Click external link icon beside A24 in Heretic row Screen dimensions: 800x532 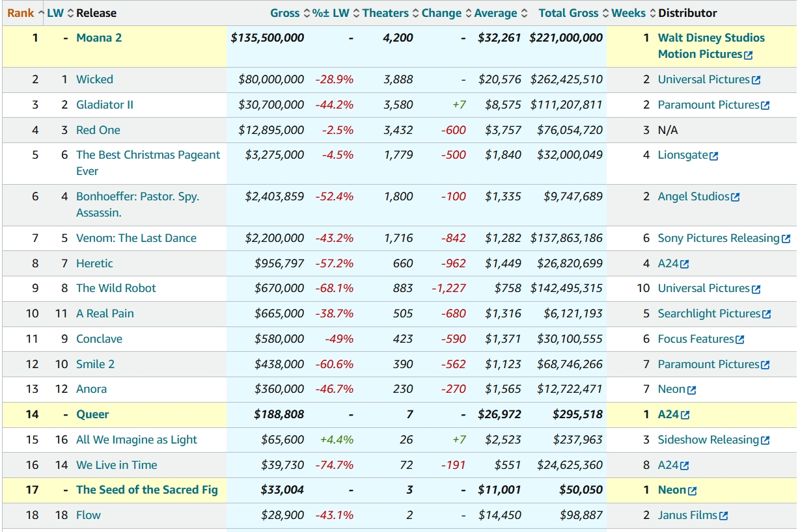[x=684, y=265]
